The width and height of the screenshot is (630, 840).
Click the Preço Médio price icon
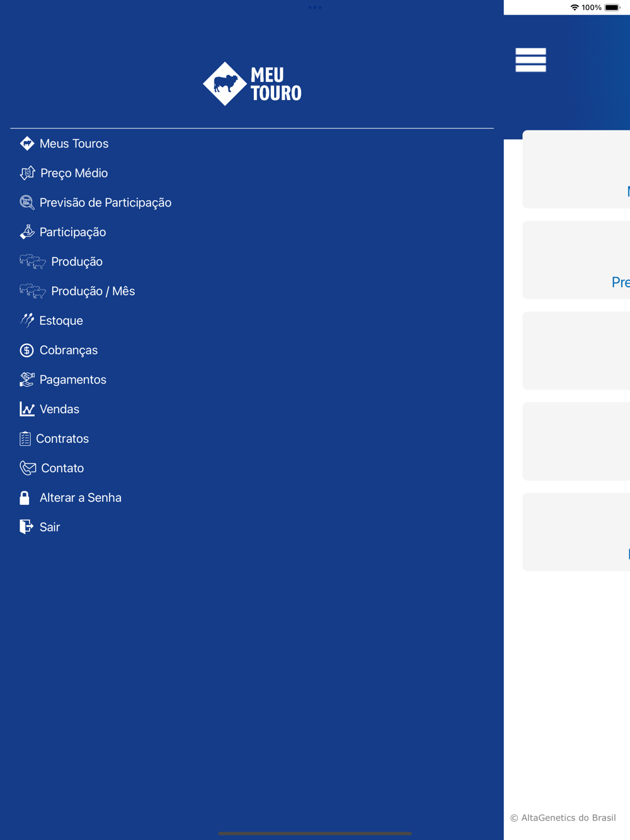28,173
